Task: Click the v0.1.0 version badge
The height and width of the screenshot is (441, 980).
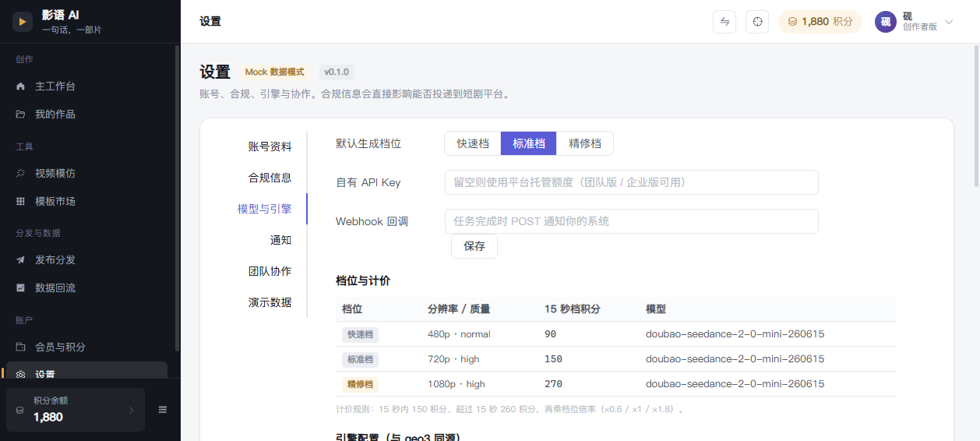Action: click(337, 72)
